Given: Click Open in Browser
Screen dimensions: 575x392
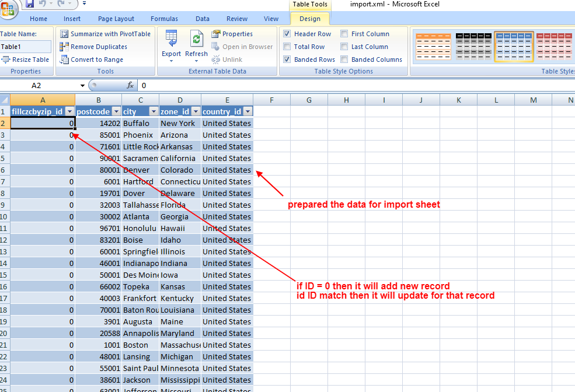Looking at the screenshot, I should click(x=242, y=47).
